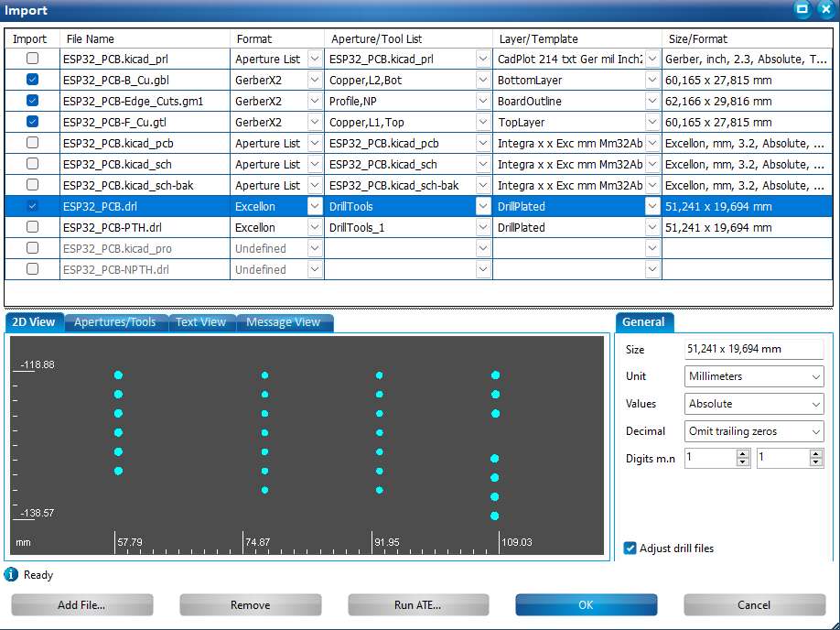Switch to the Apertures/Tools tab
Image resolution: width=840 pixels, height=630 pixels.
point(115,322)
